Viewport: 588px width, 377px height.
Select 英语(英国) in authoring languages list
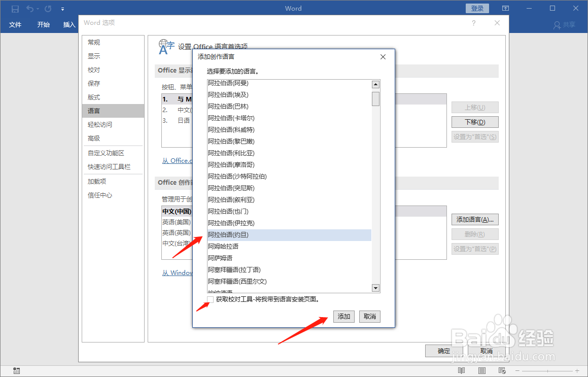(177, 232)
